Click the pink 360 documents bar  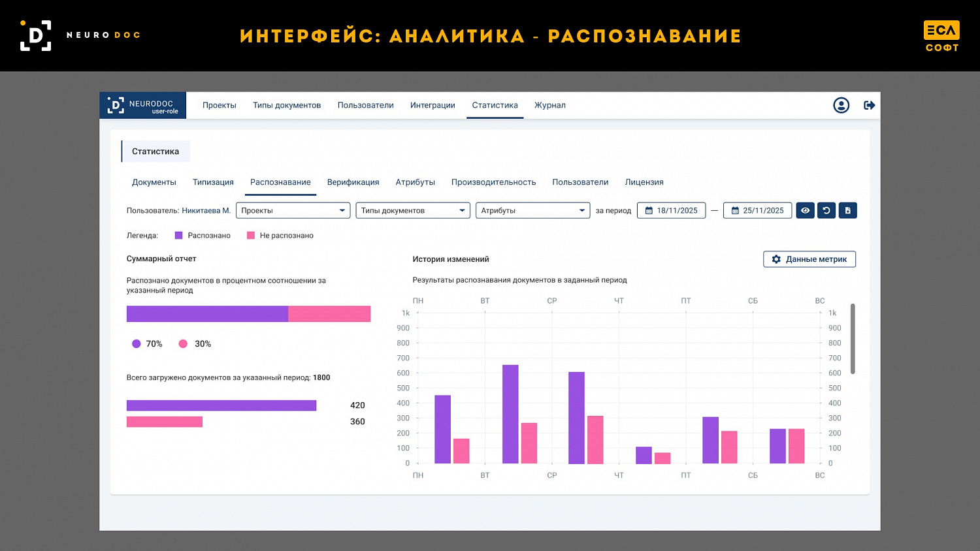[165, 422]
